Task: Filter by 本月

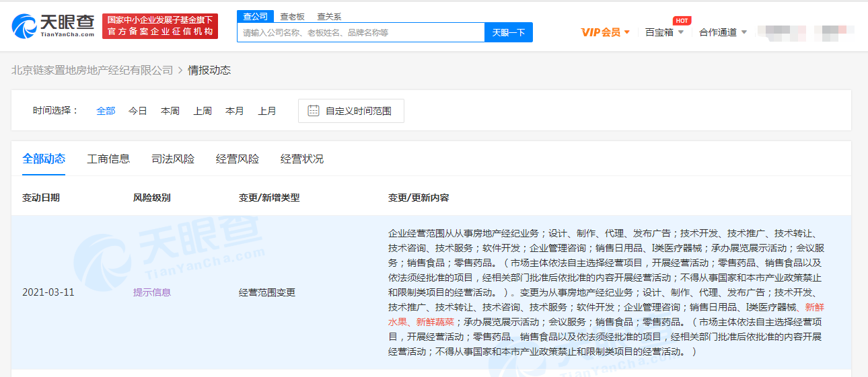Action: pyautogui.click(x=235, y=111)
